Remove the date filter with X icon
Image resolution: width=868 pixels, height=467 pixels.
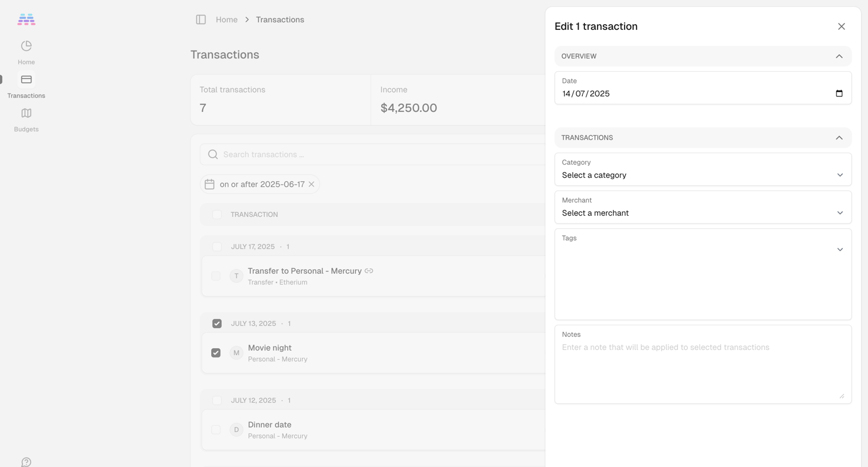coord(311,184)
